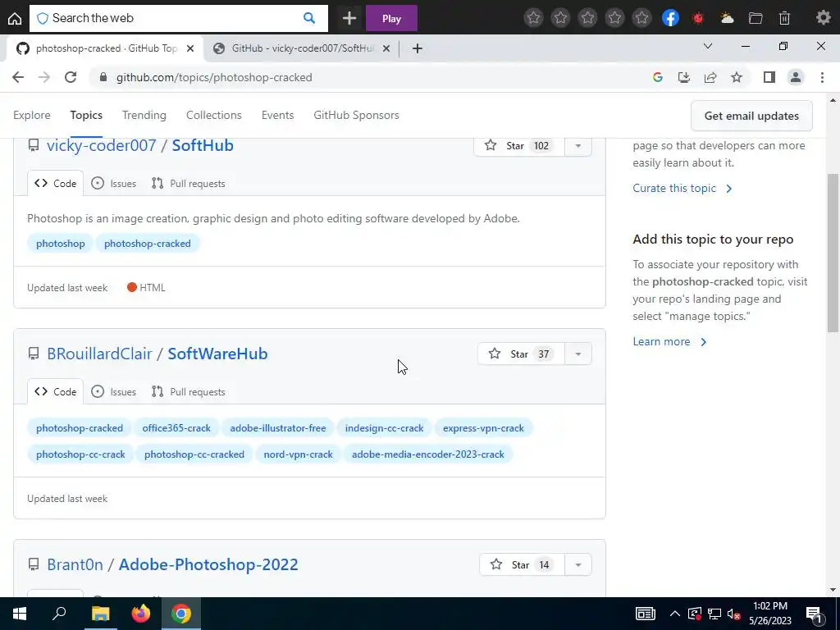Screen dimensions: 840x630
Task: Expand star list dropdown for SoftWareHub
Action: [x=578, y=354]
